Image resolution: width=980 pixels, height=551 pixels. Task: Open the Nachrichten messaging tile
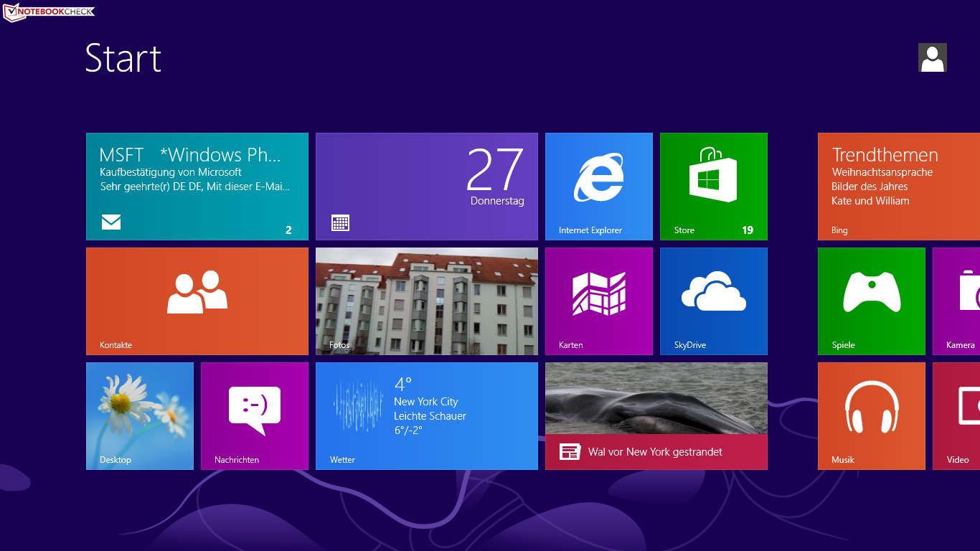[x=255, y=416]
